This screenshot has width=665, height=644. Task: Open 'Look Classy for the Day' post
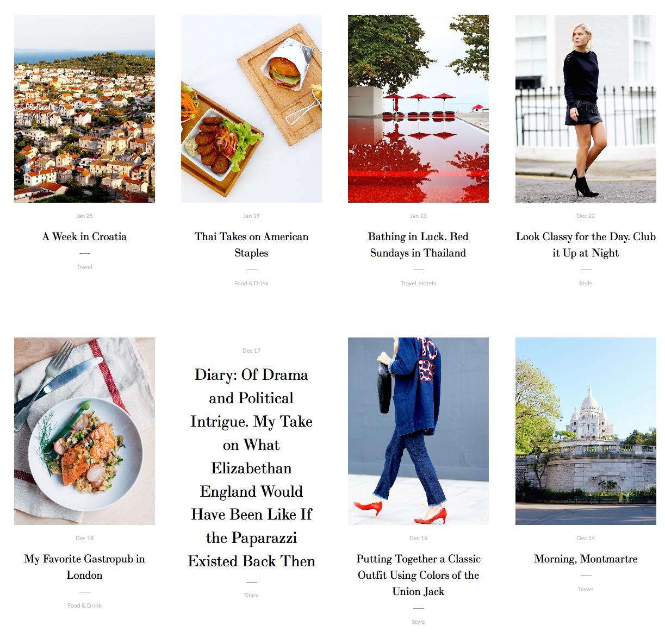coord(586,245)
